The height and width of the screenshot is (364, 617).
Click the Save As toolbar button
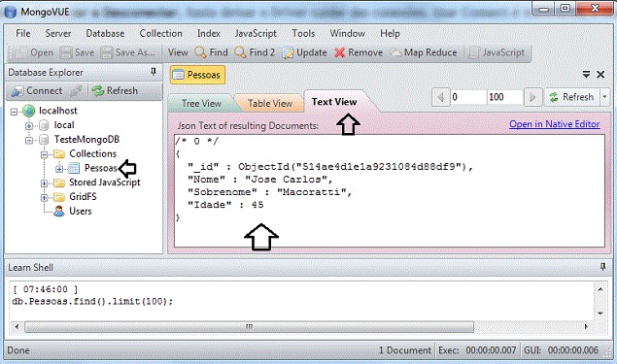click(x=127, y=52)
